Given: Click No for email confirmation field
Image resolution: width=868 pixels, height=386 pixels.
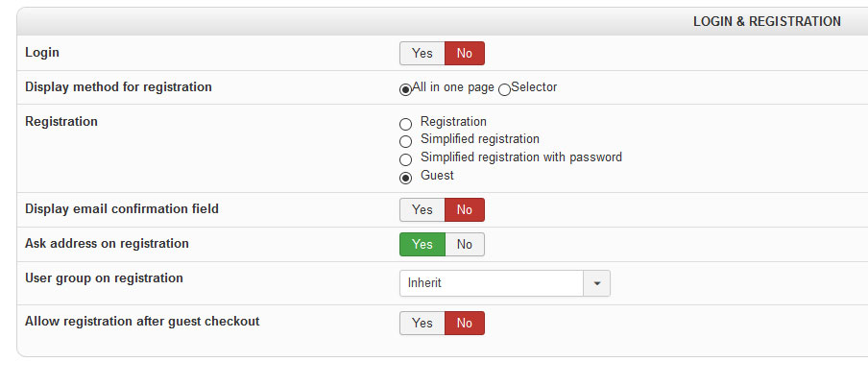Looking at the screenshot, I should point(465,210).
